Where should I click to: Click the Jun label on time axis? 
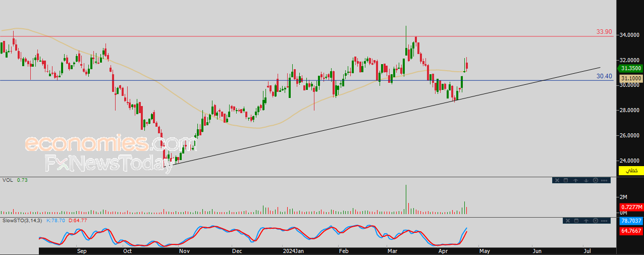tap(537, 250)
